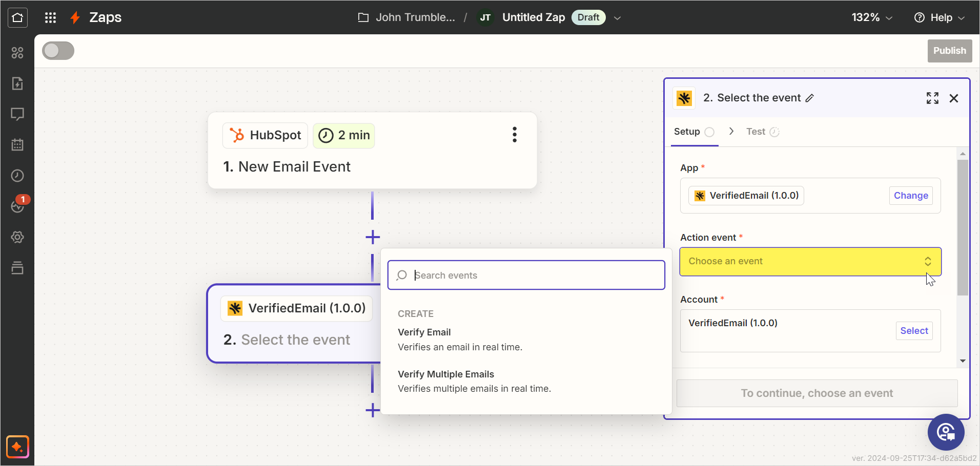This screenshot has width=980, height=466.
Task: Open the sidebar settings gear icon
Action: tap(17, 237)
